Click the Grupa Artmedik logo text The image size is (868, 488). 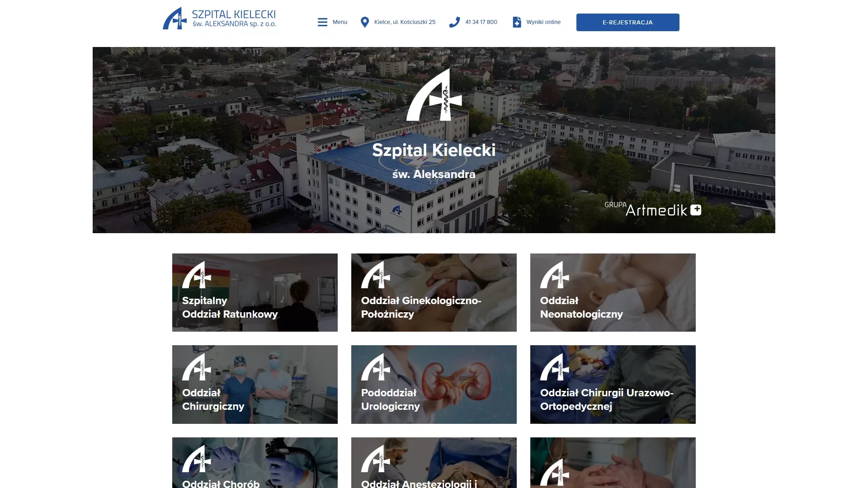coord(653,209)
